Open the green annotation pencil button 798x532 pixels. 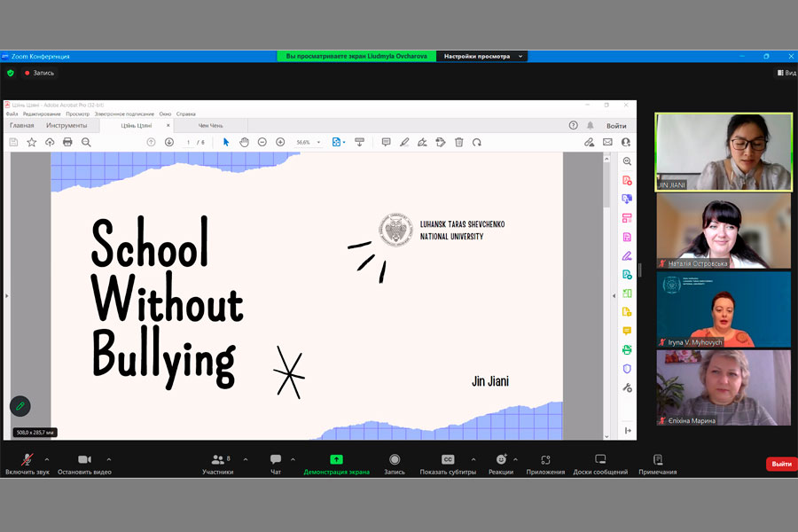20,406
